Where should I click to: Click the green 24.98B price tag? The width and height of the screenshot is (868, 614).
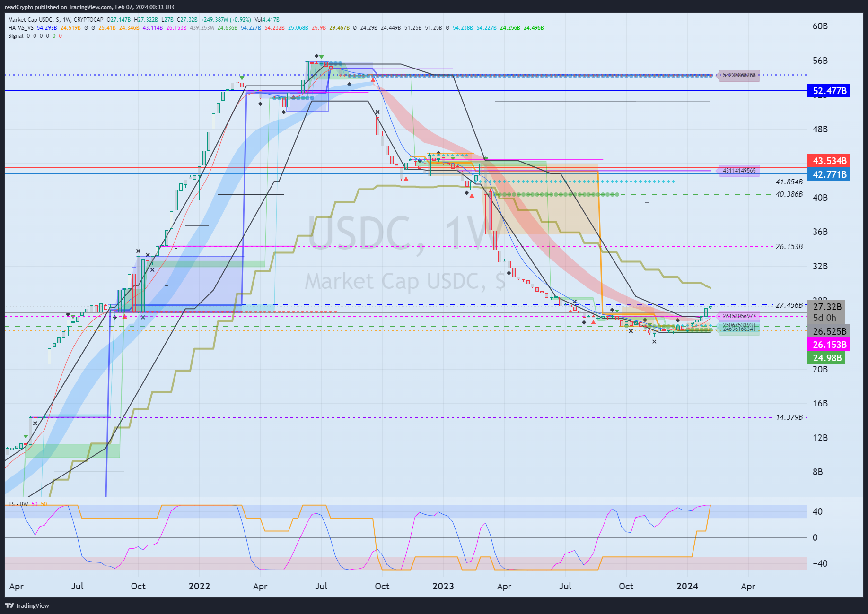tap(826, 358)
